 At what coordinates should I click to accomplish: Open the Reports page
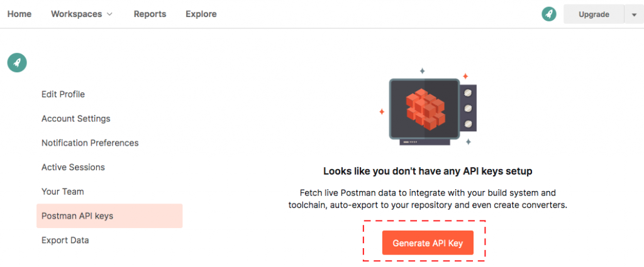coord(150,14)
